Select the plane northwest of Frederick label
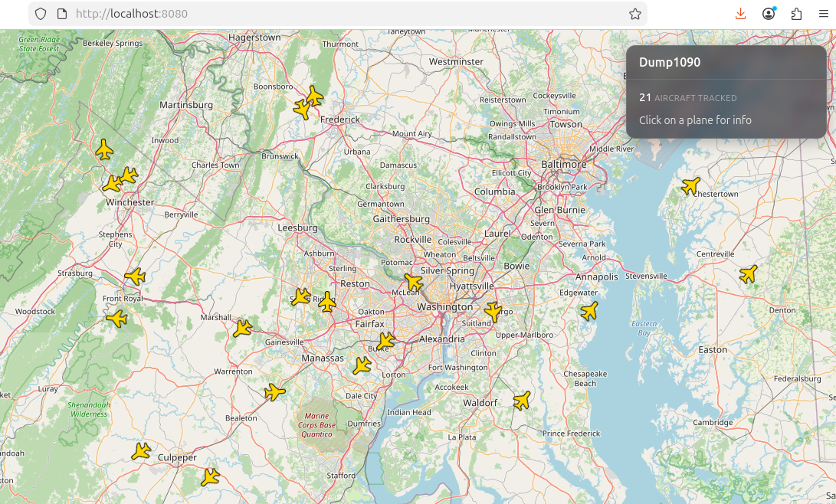 click(x=303, y=110)
